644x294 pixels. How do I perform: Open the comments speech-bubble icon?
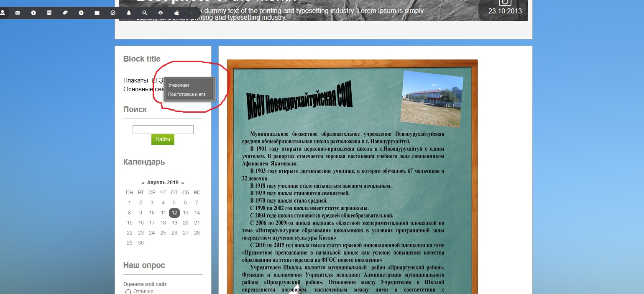pyautogui.click(x=65, y=13)
